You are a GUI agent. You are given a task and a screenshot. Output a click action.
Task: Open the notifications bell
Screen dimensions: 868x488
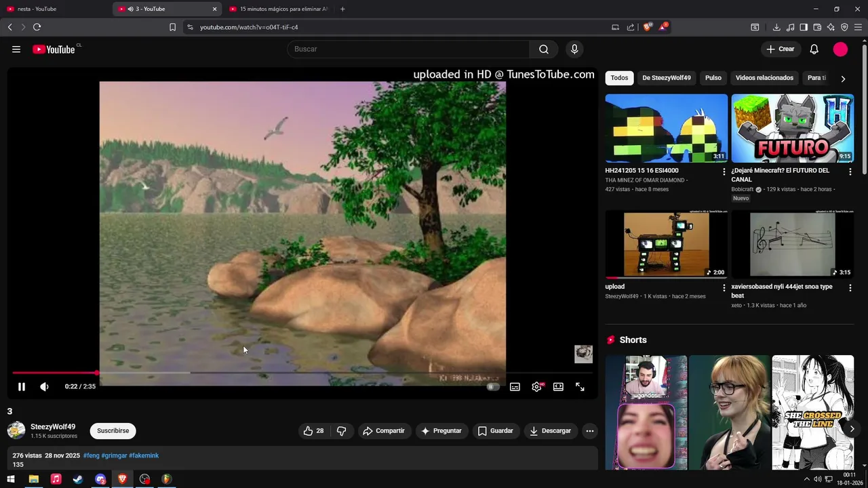[x=814, y=49]
